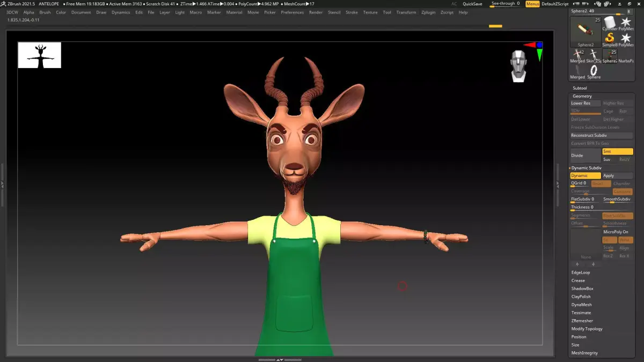644x362 pixels.
Task: Click the ZBrush logo in title bar
Action: pyautogui.click(x=4, y=4)
